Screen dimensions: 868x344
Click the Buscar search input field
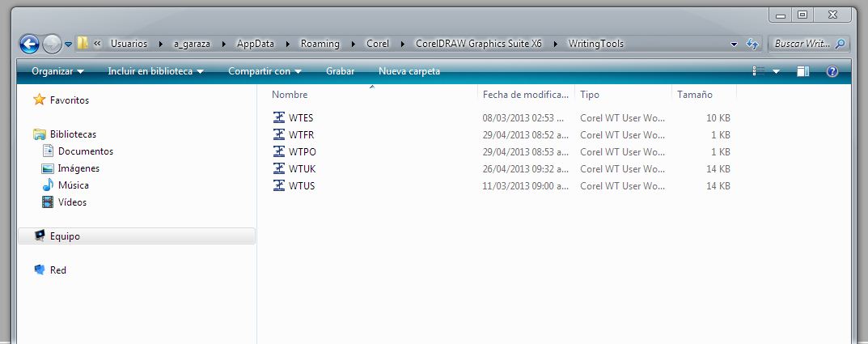pos(803,44)
